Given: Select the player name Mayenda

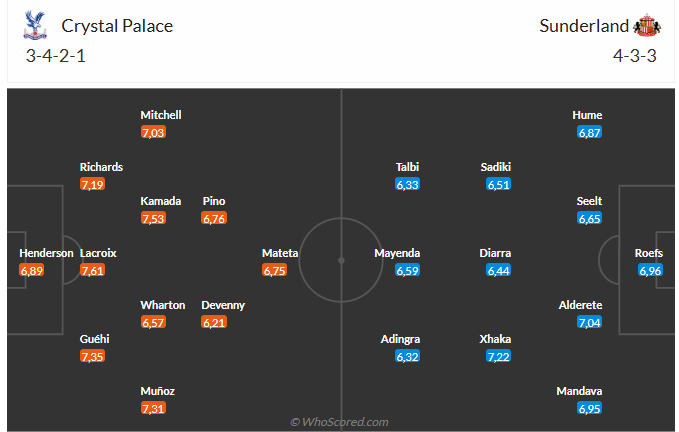Looking at the screenshot, I should coord(397,253).
